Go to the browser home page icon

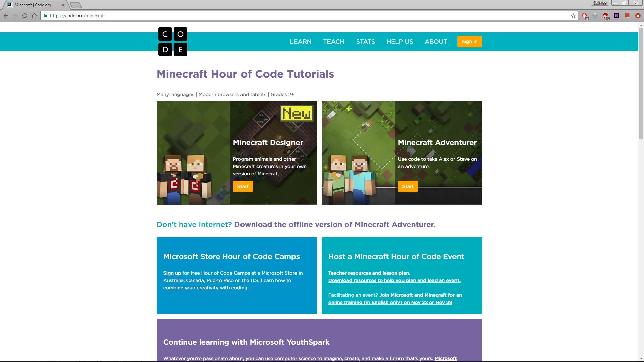[34, 16]
